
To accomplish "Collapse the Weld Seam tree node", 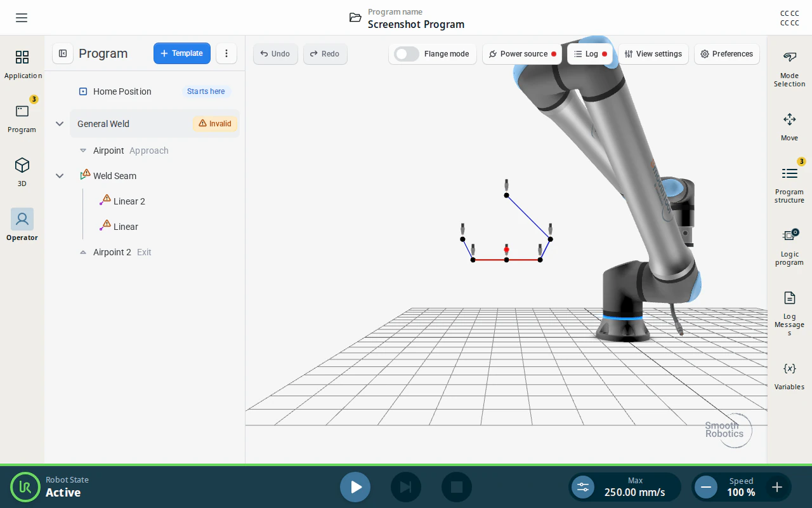I will (x=60, y=176).
